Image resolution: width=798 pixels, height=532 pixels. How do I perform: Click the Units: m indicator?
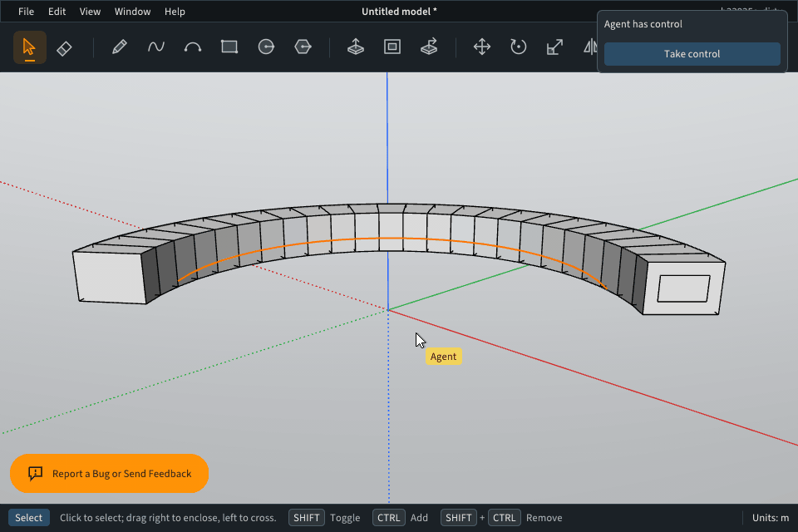click(771, 518)
